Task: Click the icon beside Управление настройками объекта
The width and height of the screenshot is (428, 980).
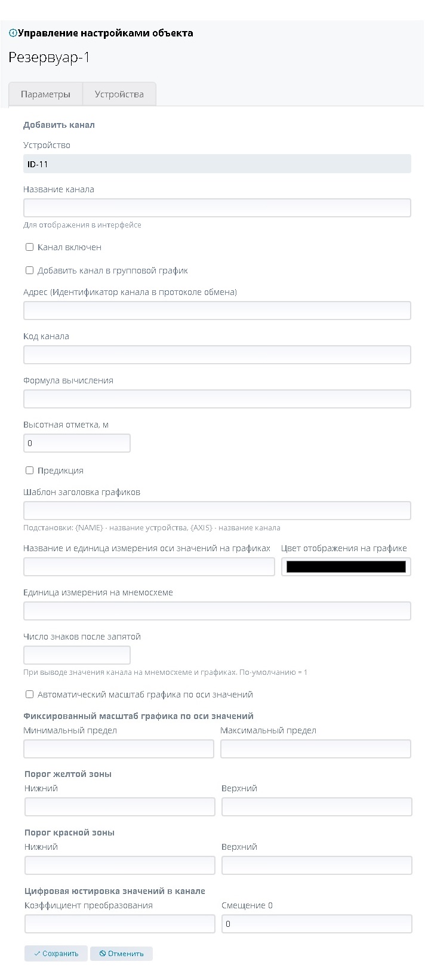Action: point(13,33)
